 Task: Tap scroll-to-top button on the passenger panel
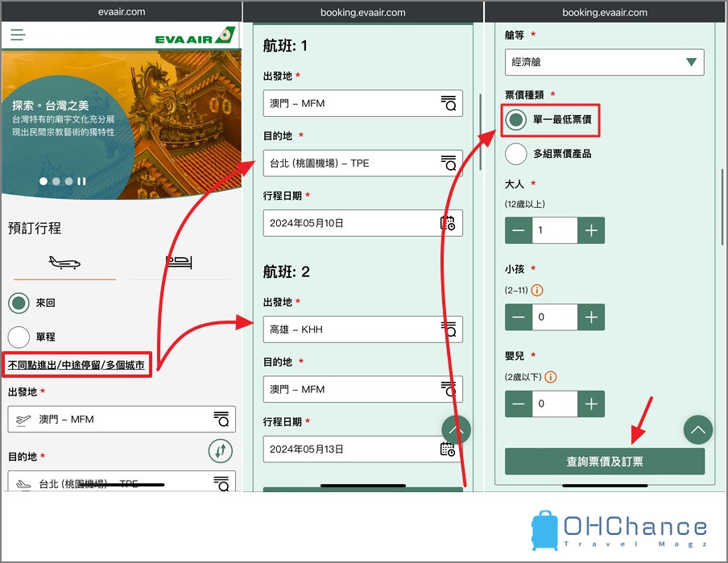point(698,429)
